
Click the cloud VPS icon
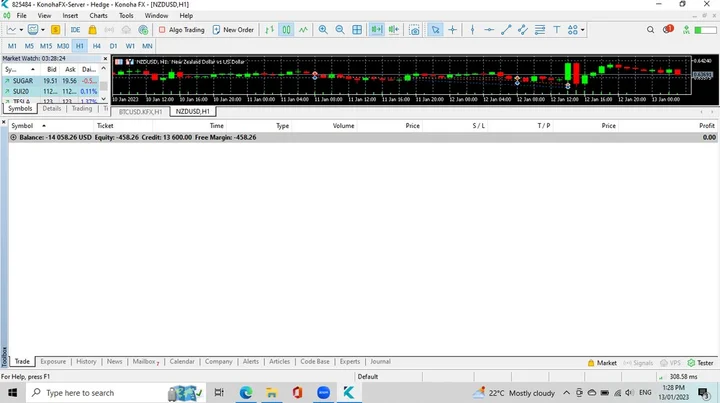(126, 30)
